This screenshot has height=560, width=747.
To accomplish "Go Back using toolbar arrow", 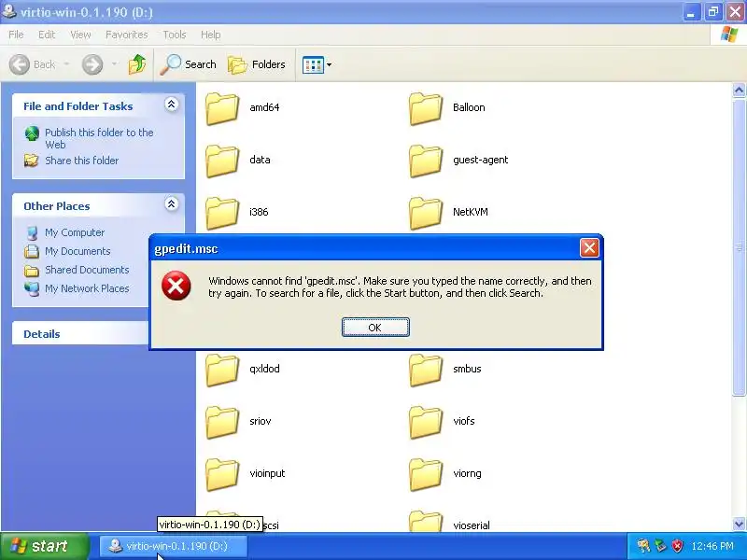I will (33, 64).
